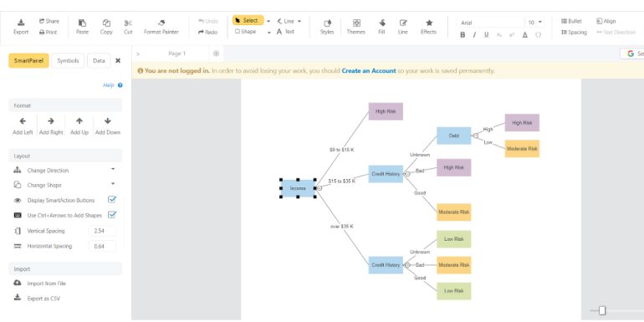Click the Export icon in toolbar
This screenshot has width=644, height=322.
[x=21, y=27]
